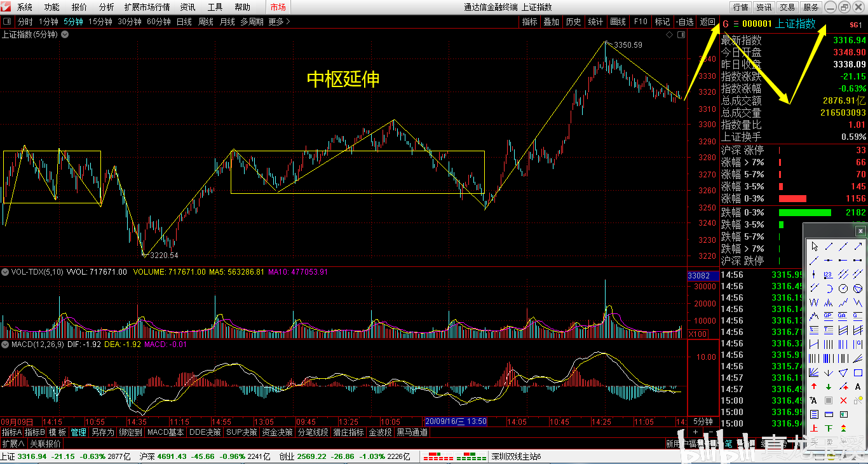Image resolution: width=868 pixels, height=464 pixels.
Task: Click the red X delete drawing tool
Action: (843, 400)
